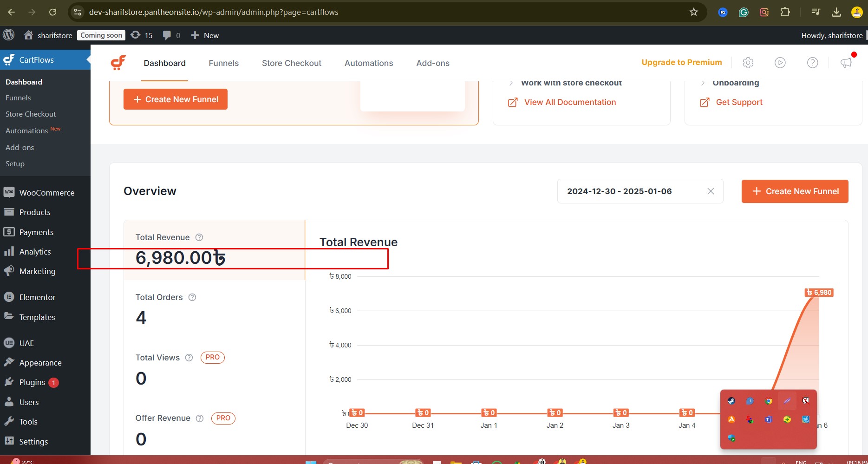Open the date range picker field
Screen dimensions: 868x464
point(640,191)
